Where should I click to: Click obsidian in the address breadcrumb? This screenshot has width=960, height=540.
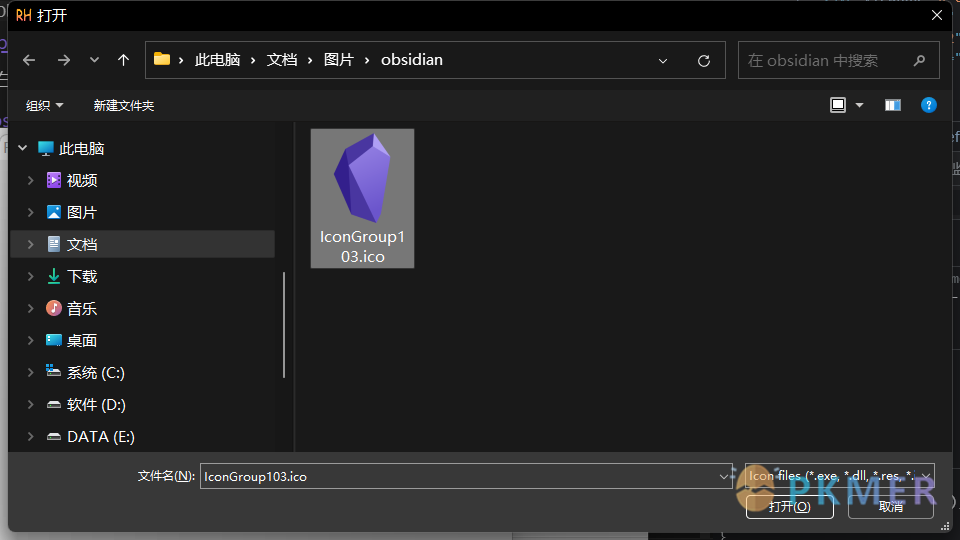coord(411,60)
